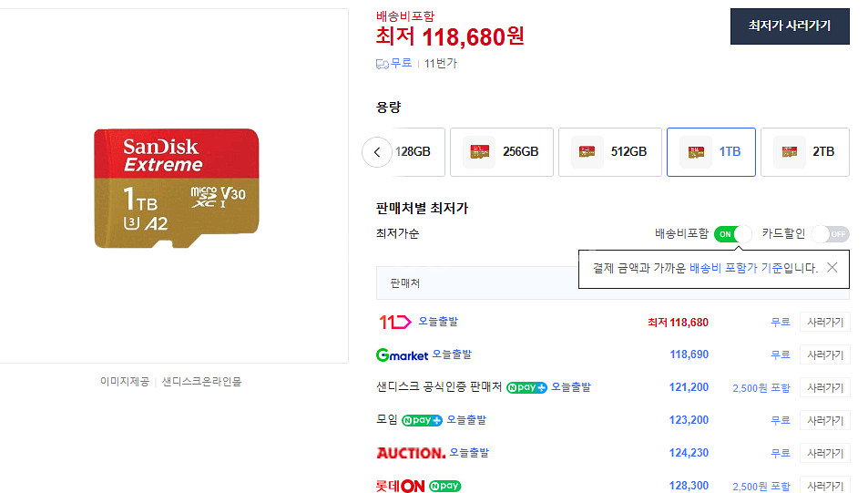The width and height of the screenshot is (868, 493).
Task: Click the delivery truck icon near 무료
Action: [383, 64]
